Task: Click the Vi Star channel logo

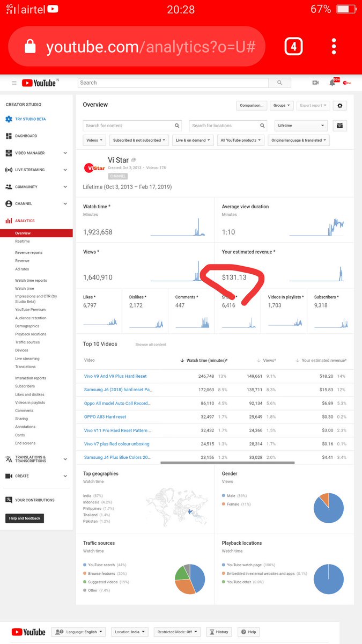Action: click(94, 167)
